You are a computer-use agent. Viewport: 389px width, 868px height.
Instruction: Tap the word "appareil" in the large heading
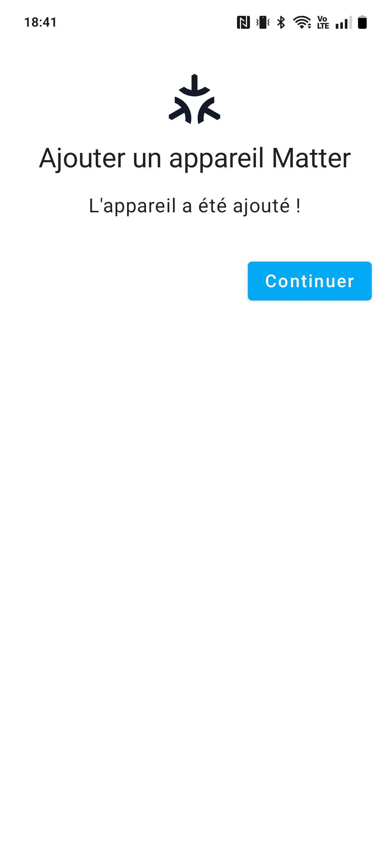pos(216,158)
